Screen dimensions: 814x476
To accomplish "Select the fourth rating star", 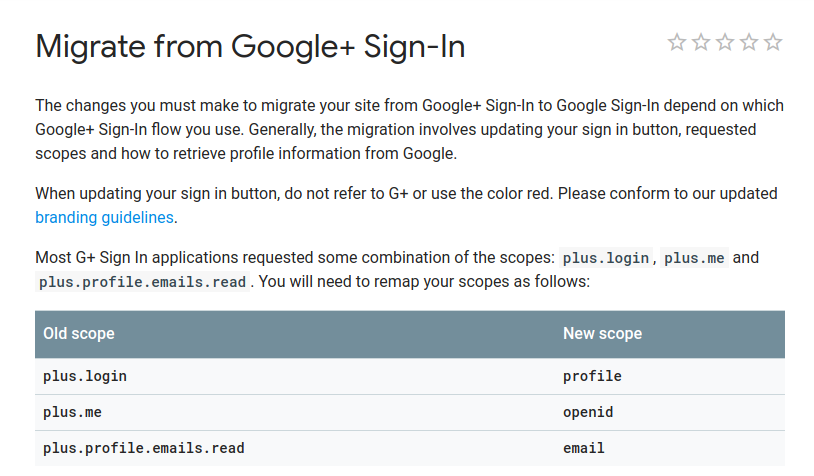I will tap(749, 42).
